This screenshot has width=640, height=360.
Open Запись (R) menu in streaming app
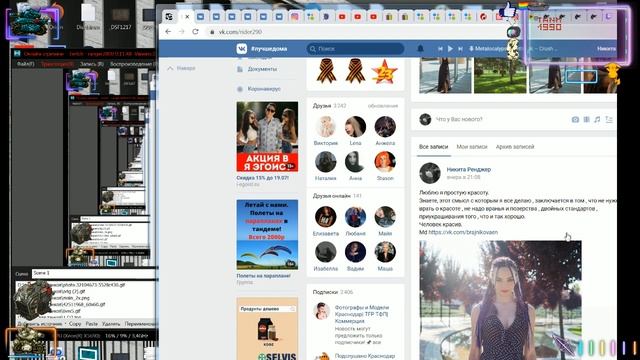[x=91, y=64]
